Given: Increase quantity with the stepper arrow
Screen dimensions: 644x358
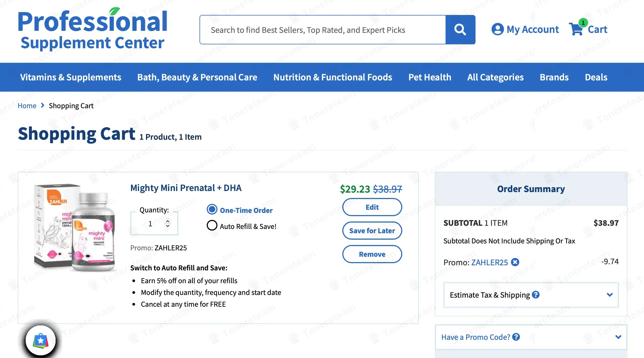Looking at the screenshot, I should 168,221.
